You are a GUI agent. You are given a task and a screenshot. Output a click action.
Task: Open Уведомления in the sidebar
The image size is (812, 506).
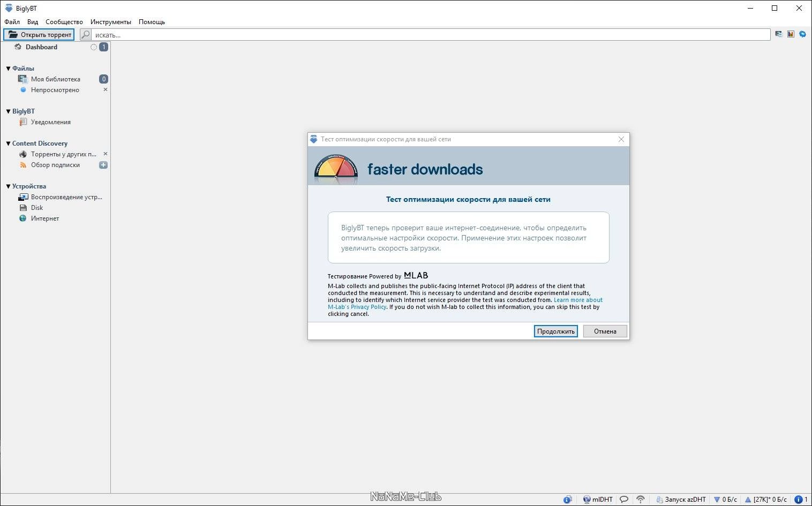51,122
